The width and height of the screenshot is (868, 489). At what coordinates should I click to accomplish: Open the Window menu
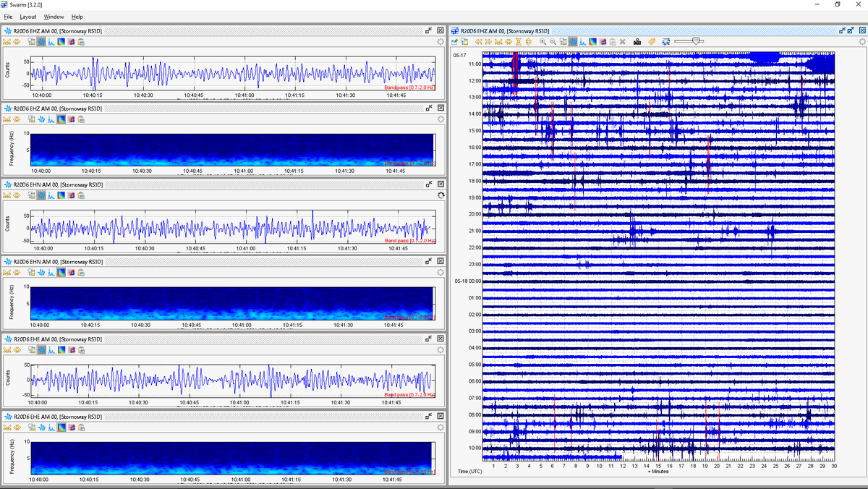point(54,16)
